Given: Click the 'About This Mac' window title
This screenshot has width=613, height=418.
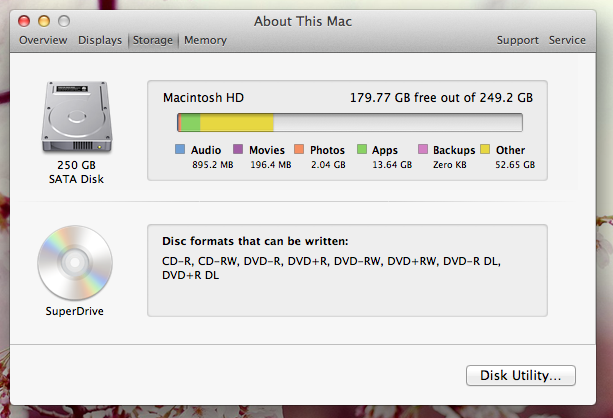Looking at the screenshot, I should pos(303,21).
